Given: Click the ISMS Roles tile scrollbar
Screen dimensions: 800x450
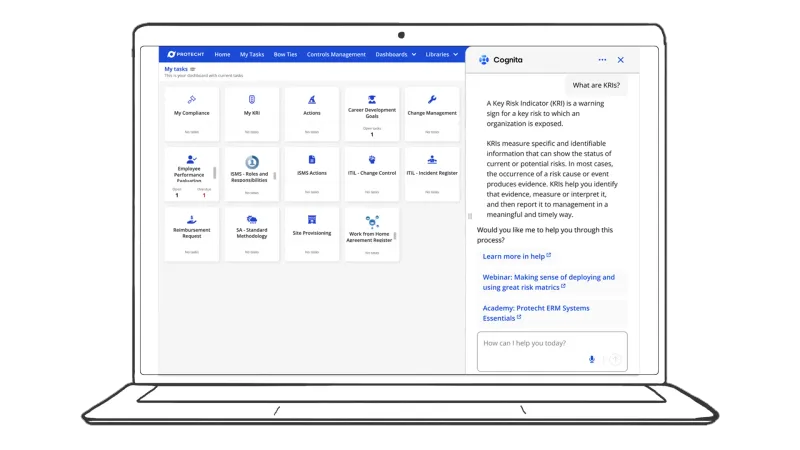Looking at the screenshot, I should 274,176.
